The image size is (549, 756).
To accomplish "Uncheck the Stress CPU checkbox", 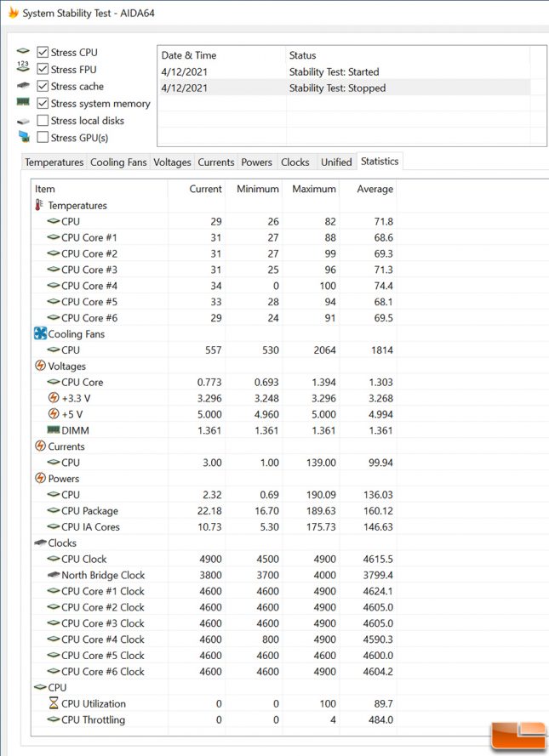I will 43,52.
